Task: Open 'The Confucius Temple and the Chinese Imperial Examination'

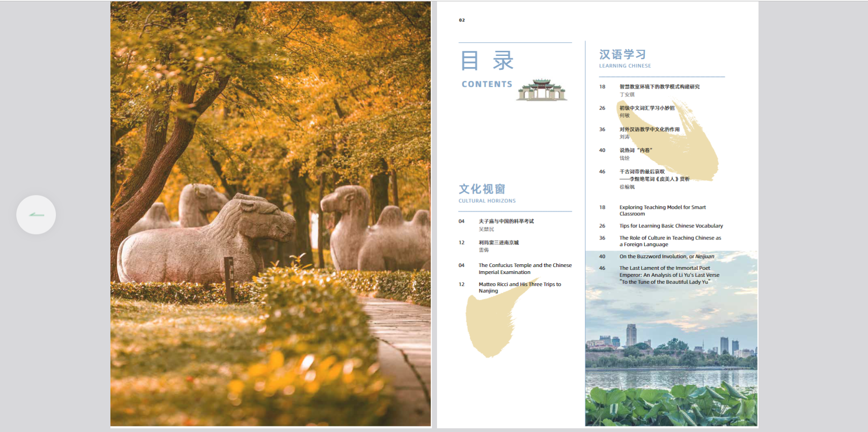Action: (x=525, y=269)
